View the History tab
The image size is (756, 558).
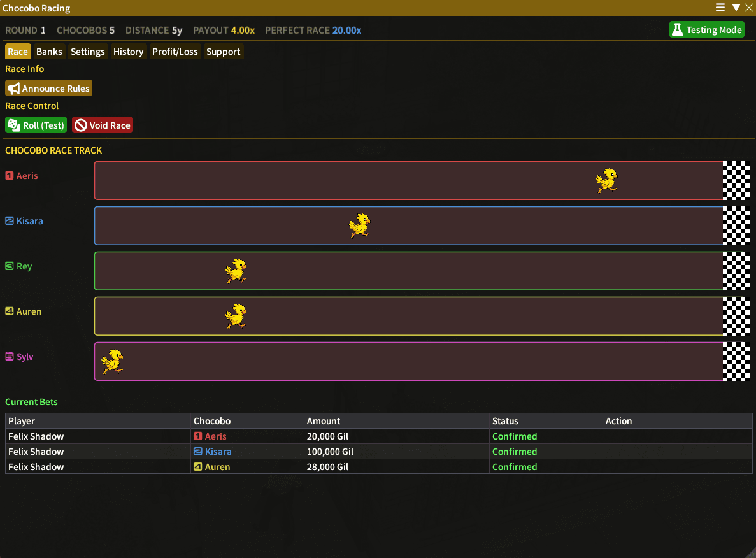(x=128, y=52)
